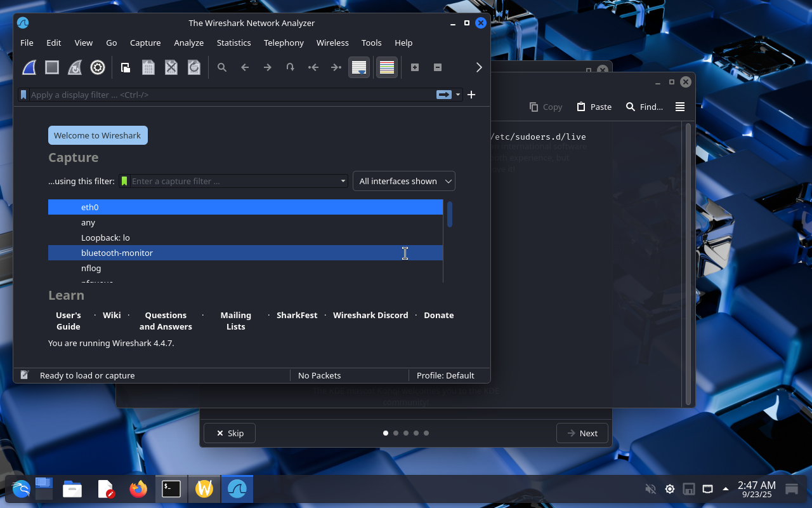812x508 pixels.
Task: Select the Loopback: lo interface
Action: point(105,237)
